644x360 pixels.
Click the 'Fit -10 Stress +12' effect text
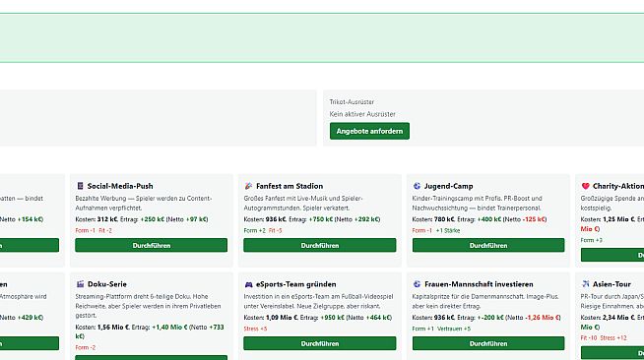(x=604, y=338)
